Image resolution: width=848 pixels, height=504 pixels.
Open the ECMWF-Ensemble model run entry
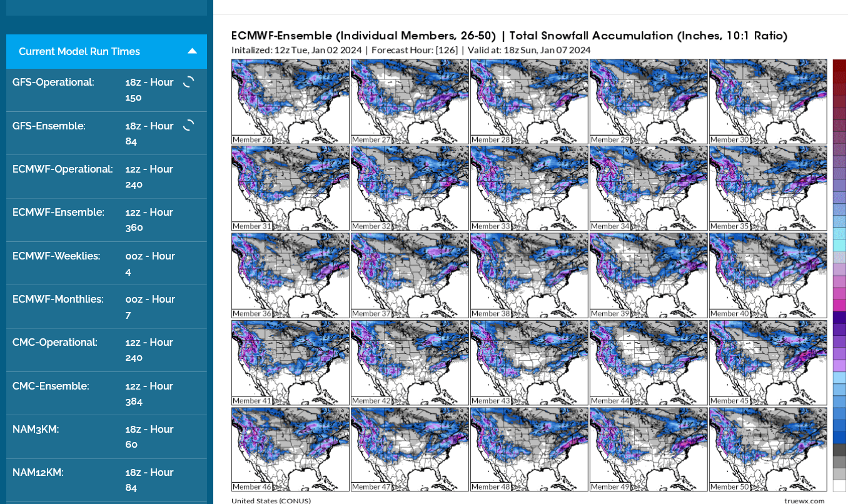106,220
